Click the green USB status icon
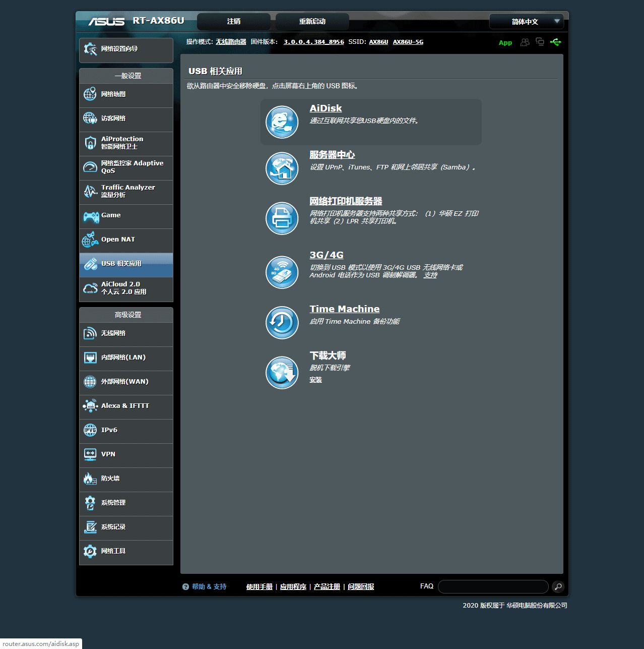Viewport: 644px width, 649px height. click(x=555, y=42)
